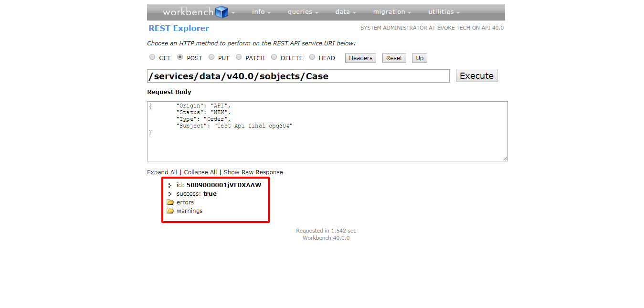Open the queries dropdown menu
Image resolution: width=644 pixels, height=308 pixels.
click(x=300, y=11)
